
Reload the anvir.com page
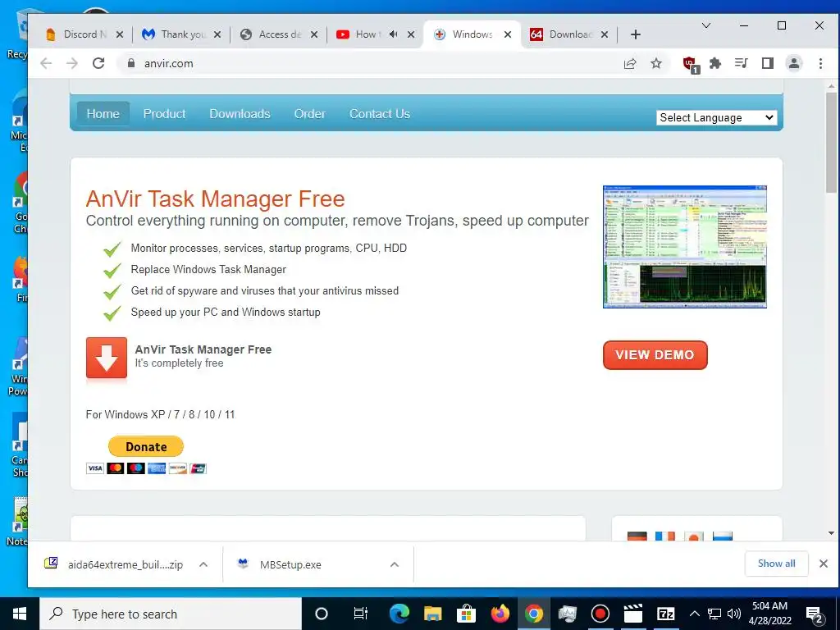tap(98, 63)
